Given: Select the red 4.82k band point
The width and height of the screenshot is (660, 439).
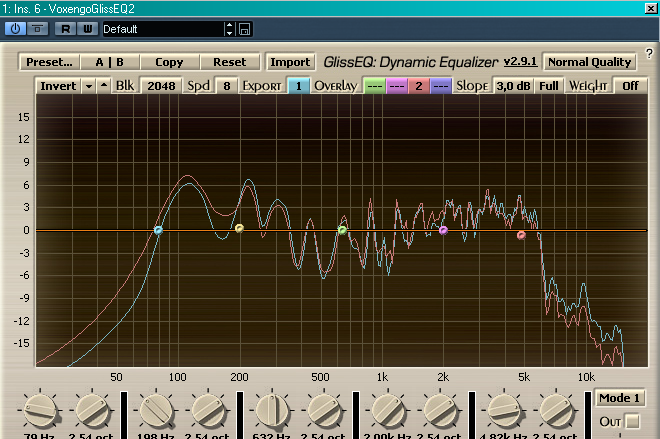Looking at the screenshot, I should coord(521,235).
